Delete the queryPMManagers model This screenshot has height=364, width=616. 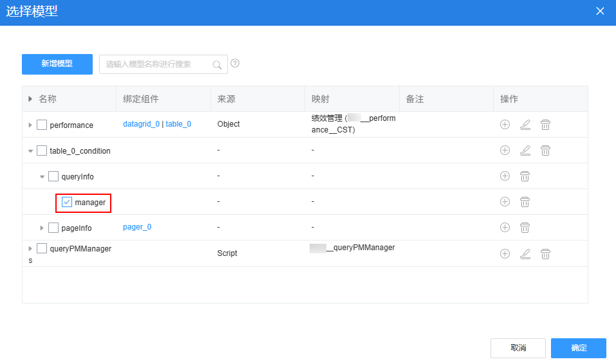(x=545, y=253)
